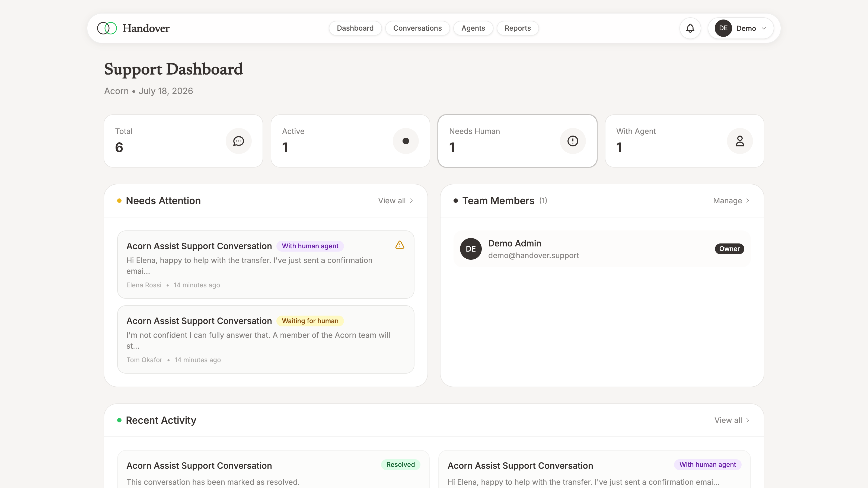Click View all in Needs Attention
The image size is (868, 488).
pyautogui.click(x=392, y=201)
